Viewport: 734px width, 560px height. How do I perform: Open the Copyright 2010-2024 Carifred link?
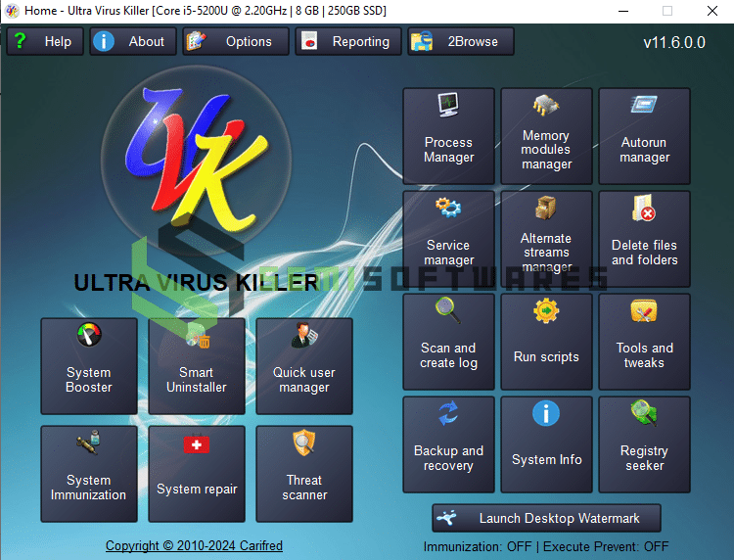coord(194,546)
